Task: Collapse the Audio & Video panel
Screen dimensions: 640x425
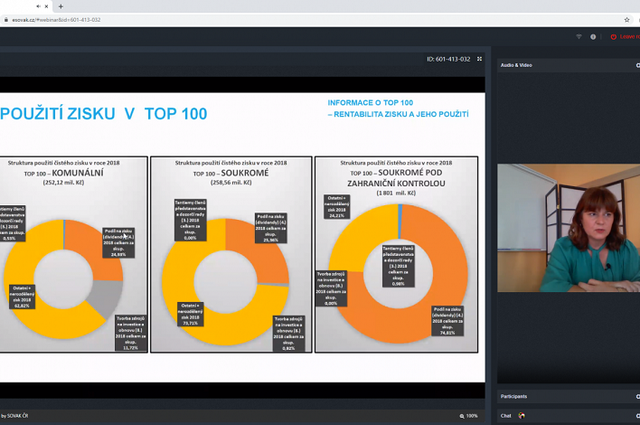Action: click(636, 65)
